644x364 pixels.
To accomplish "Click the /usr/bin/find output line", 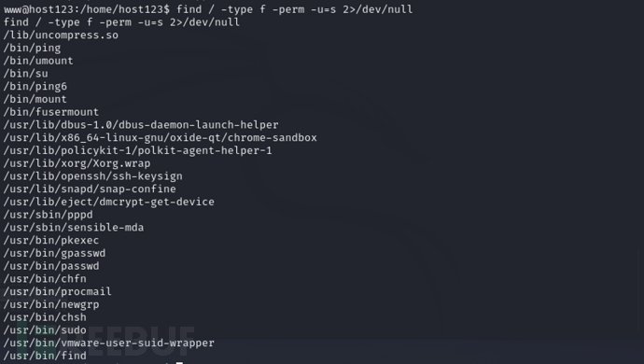I will pos(45,356).
